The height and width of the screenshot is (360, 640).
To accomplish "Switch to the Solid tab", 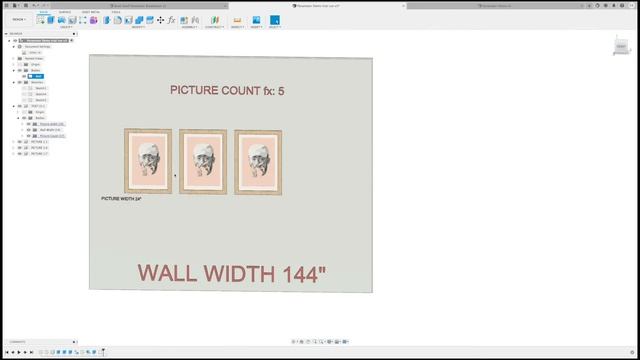I will tap(43, 12).
